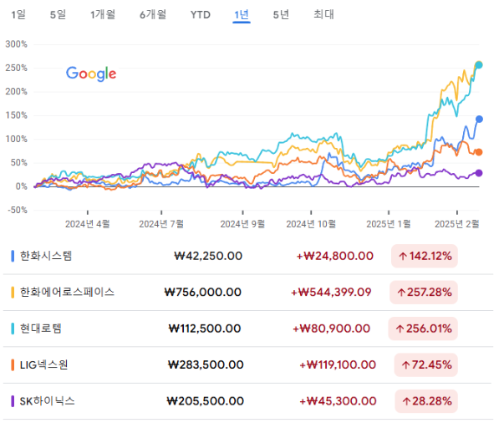The image size is (504, 428).
Task: Select the 5년 range tab
Action: 281,14
